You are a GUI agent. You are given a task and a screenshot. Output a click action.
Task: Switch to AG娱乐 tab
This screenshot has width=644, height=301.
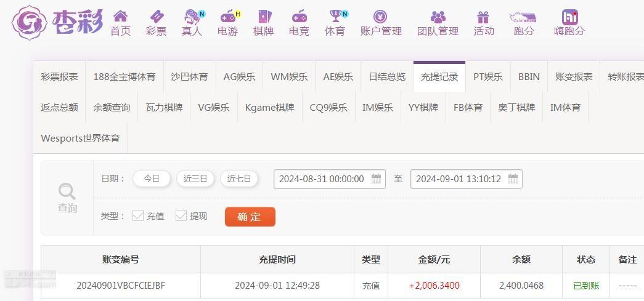click(x=240, y=77)
